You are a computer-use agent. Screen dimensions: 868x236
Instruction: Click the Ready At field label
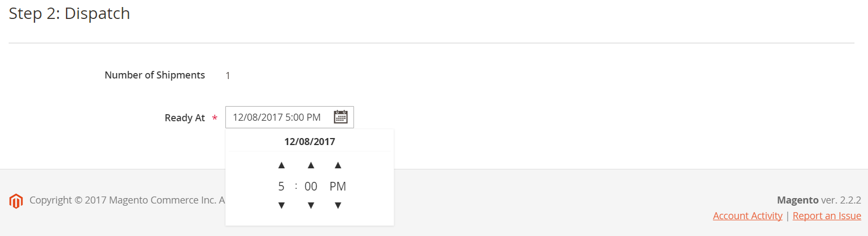pyautogui.click(x=185, y=117)
